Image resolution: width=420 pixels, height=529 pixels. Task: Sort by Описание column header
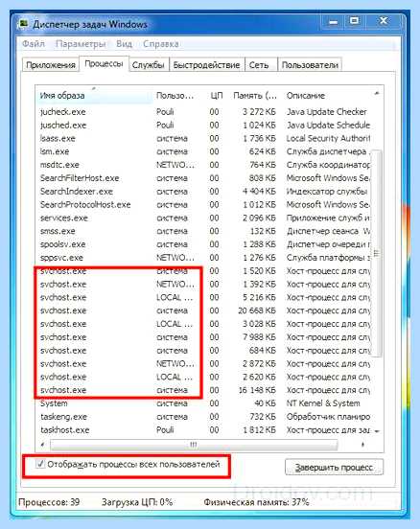pos(326,96)
